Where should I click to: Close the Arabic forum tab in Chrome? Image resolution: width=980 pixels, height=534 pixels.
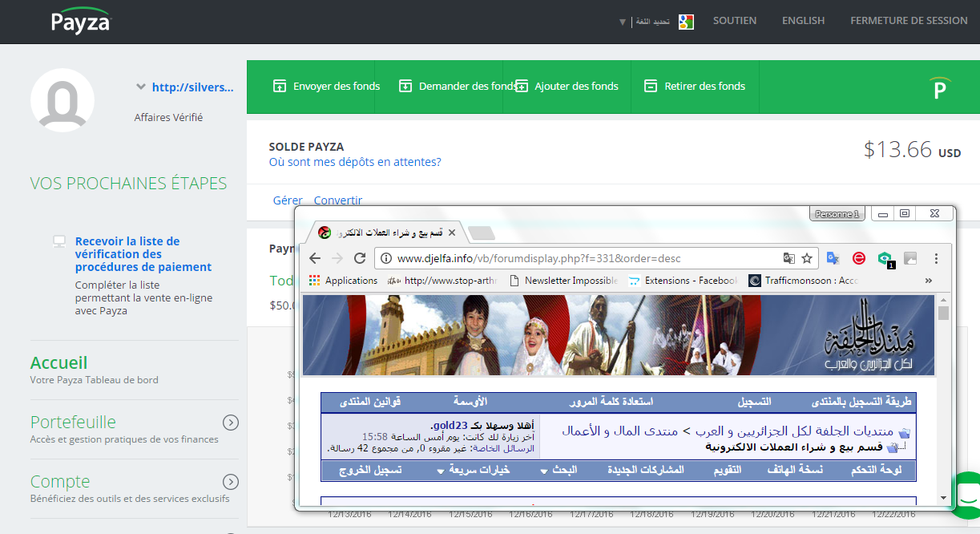(452, 233)
